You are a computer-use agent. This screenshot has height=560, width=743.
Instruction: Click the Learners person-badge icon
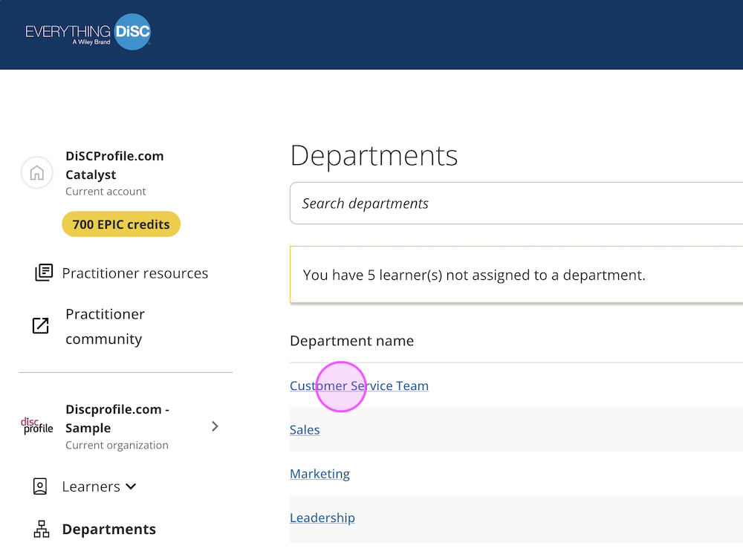40,486
